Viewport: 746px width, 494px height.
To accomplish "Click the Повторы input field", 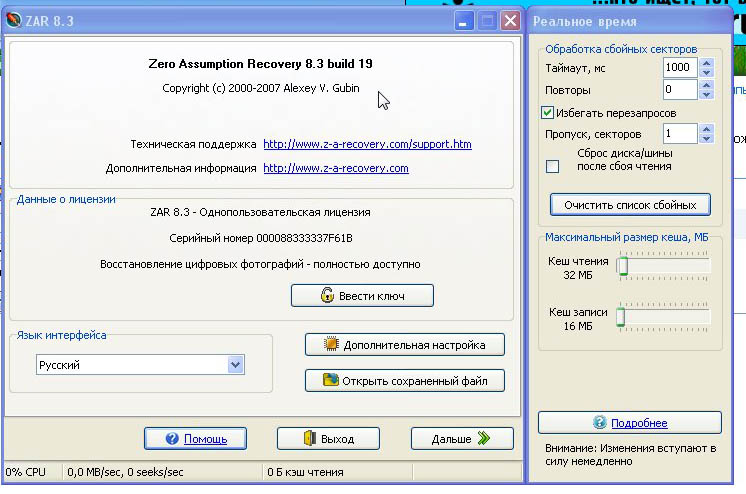I will [x=680, y=89].
